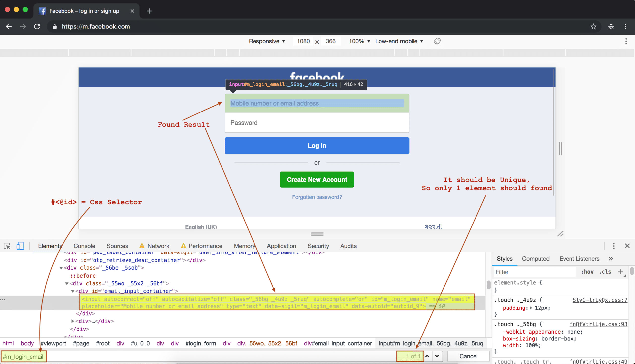Click the browser forward arrow
The image size is (635, 364).
23,27
